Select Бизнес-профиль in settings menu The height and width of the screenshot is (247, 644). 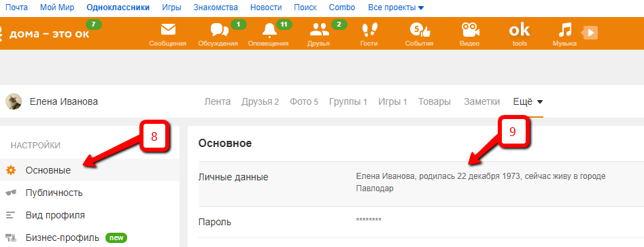[90, 237]
